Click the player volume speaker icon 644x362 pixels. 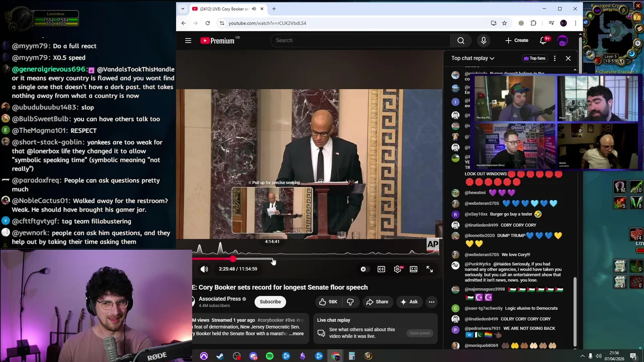point(204,269)
